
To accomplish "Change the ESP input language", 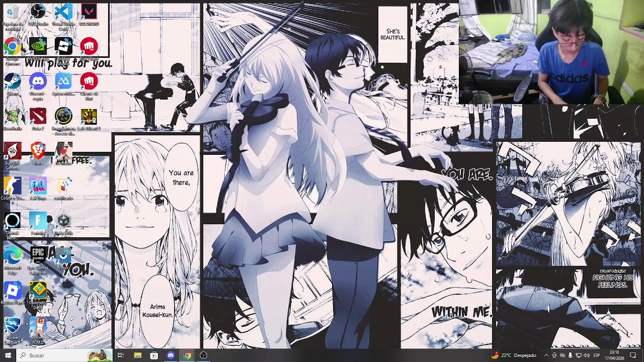I will pos(597,355).
